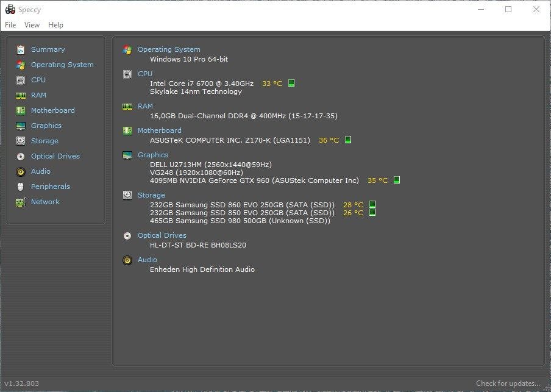Click the CPU heading link in summary
The image size is (551, 392).
pyautogui.click(x=145, y=74)
